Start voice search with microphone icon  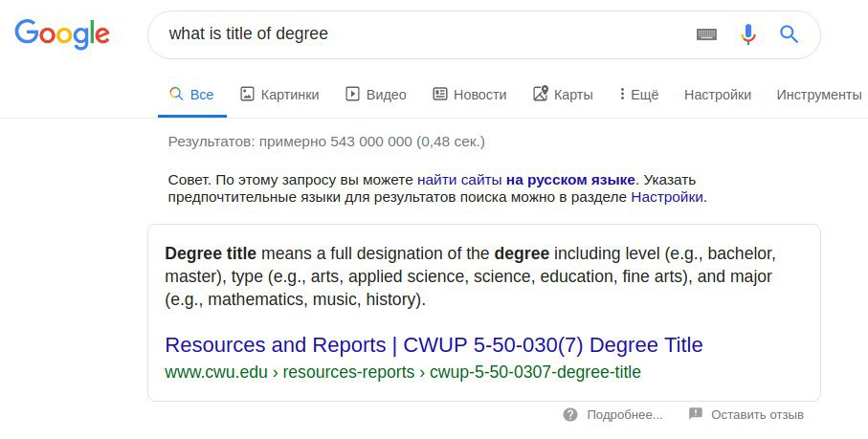[747, 34]
